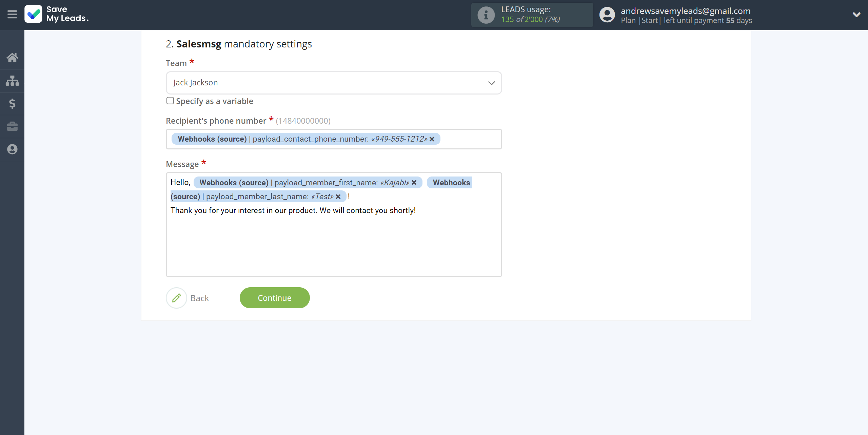This screenshot has height=435, width=868.
Task: Open the Team dropdown Jack Jackson
Action: (334, 83)
